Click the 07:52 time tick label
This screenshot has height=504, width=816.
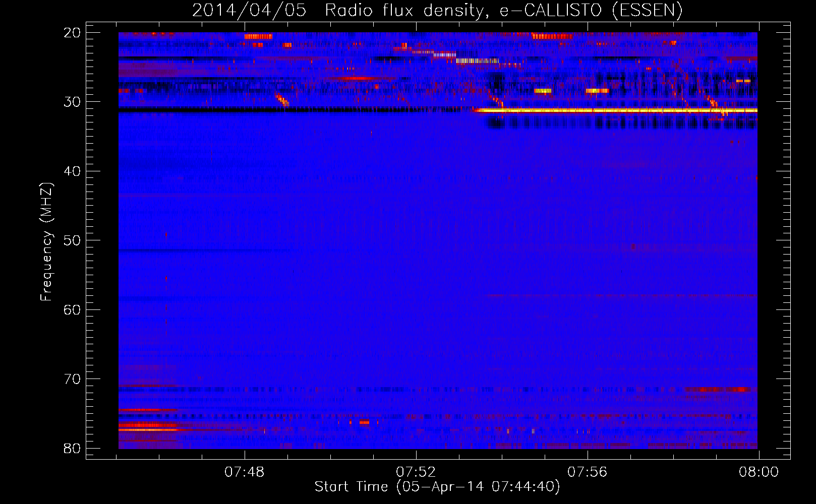click(x=416, y=472)
